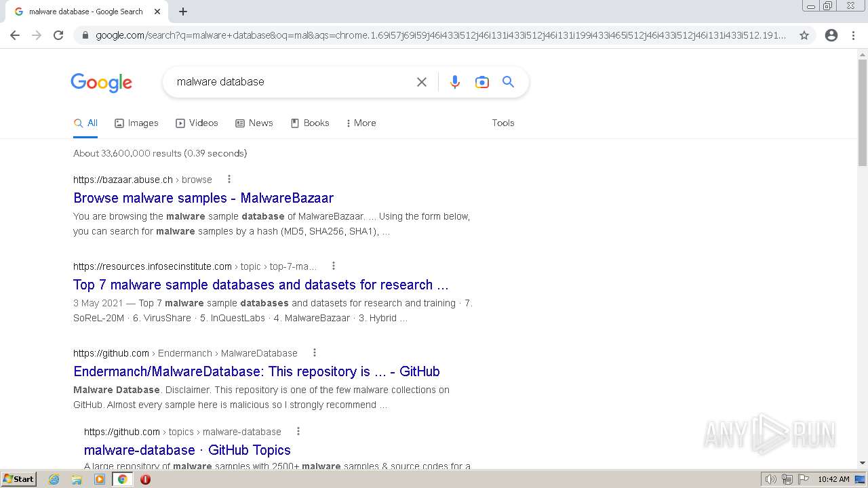Open Endermanch/MalwareDatabase GitHub link
This screenshot has height=488, width=868.
tap(256, 371)
